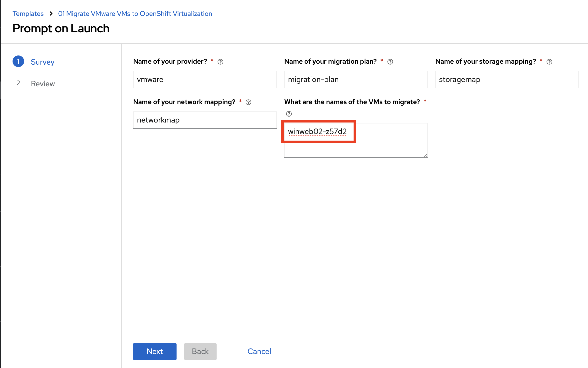Cancel the launch prompt
This screenshot has height=368, width=588.
click(x=259, y=351)
